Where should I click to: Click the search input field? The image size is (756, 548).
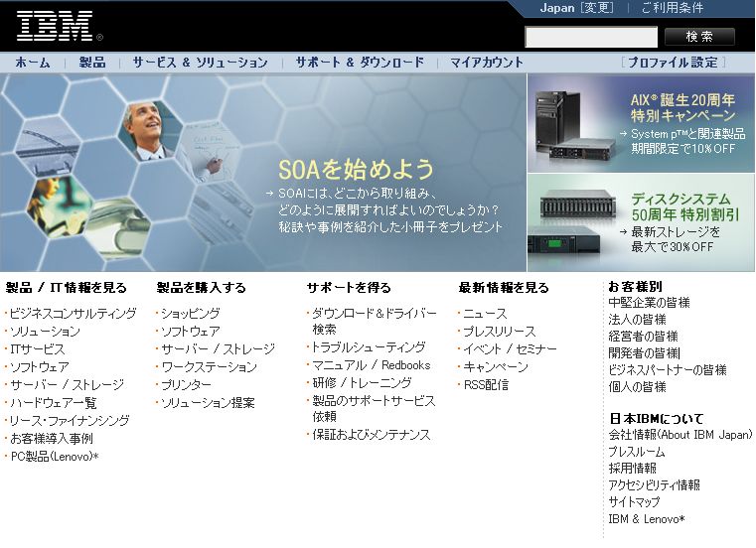click(591, 37)
